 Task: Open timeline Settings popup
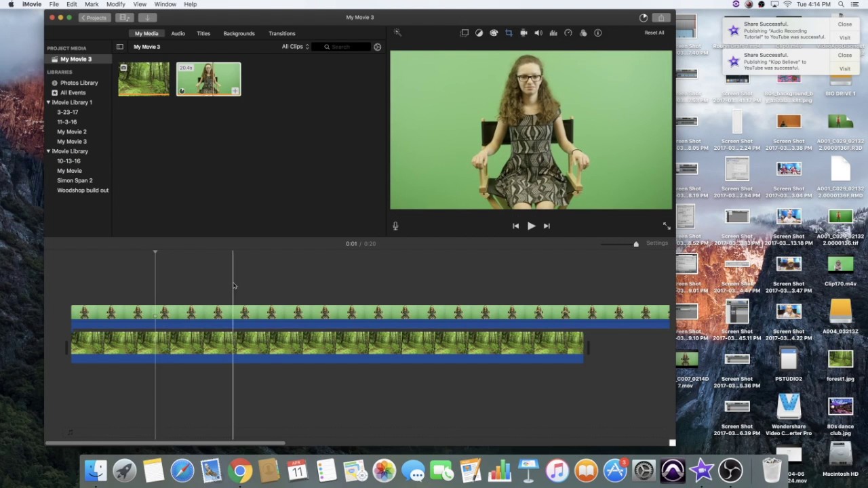coord(656,243)
